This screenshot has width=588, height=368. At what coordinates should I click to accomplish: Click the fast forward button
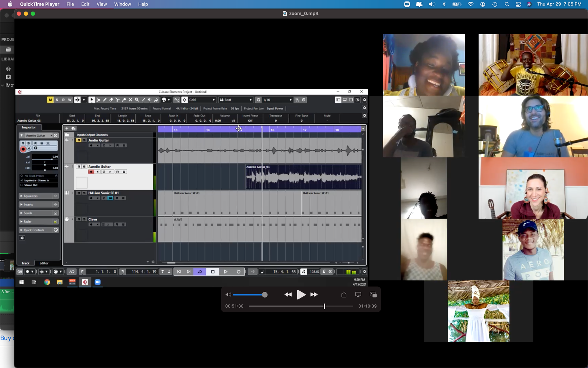[x=314, y=294]
